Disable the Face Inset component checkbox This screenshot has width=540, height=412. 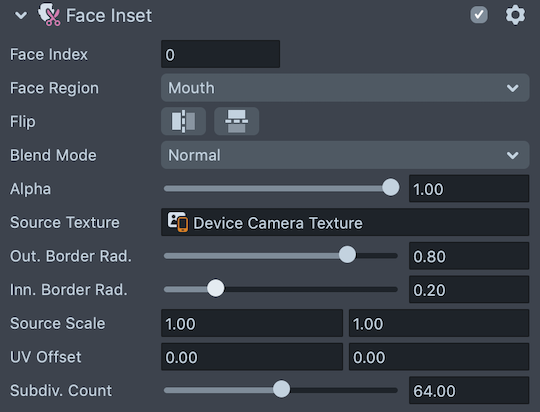479,15
